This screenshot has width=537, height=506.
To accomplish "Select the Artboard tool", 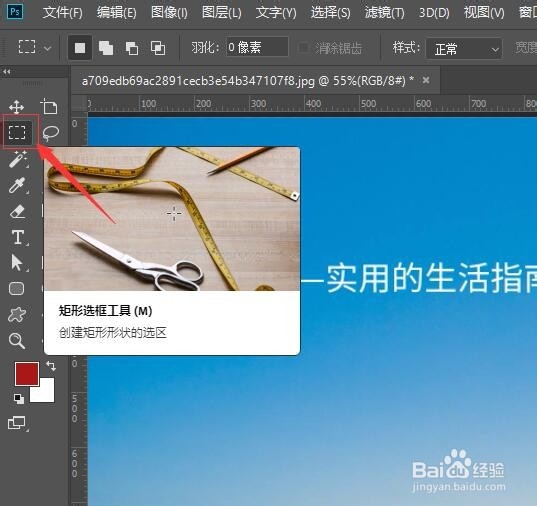I will [x=49, y=106].
